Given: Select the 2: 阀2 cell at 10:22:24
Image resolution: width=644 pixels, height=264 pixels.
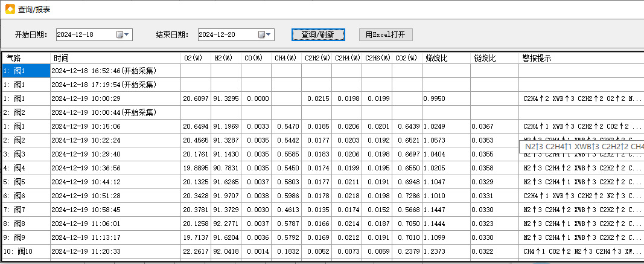Looking at the screenshot, I should tap(27, 140).
